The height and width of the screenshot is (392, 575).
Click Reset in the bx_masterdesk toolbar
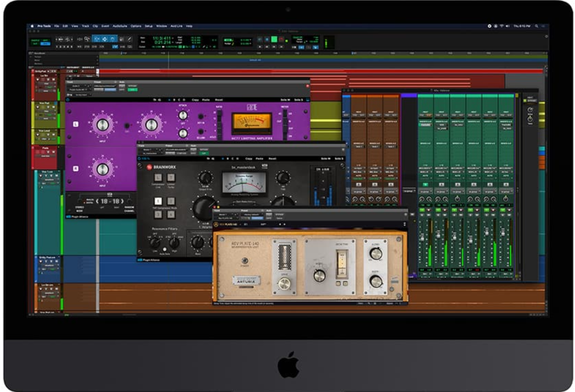pyautogui.click(x=272, y=159)
